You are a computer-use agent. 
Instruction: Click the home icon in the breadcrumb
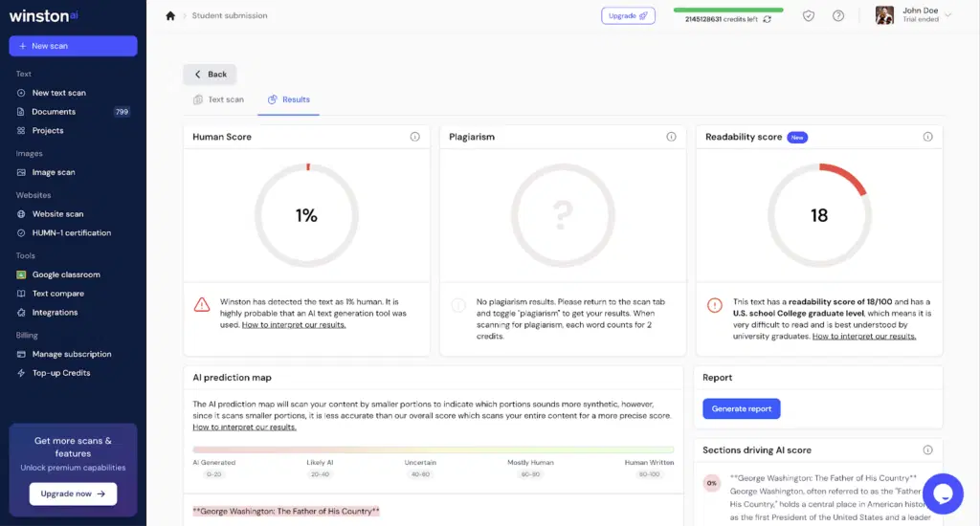(170, 15)
